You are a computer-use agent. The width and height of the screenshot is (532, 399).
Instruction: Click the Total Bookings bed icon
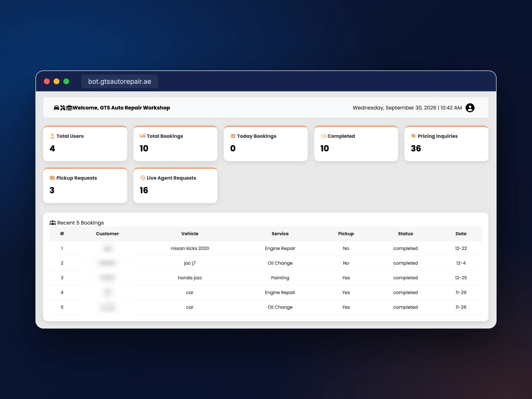pyautogui.click(x=143, y=136)
